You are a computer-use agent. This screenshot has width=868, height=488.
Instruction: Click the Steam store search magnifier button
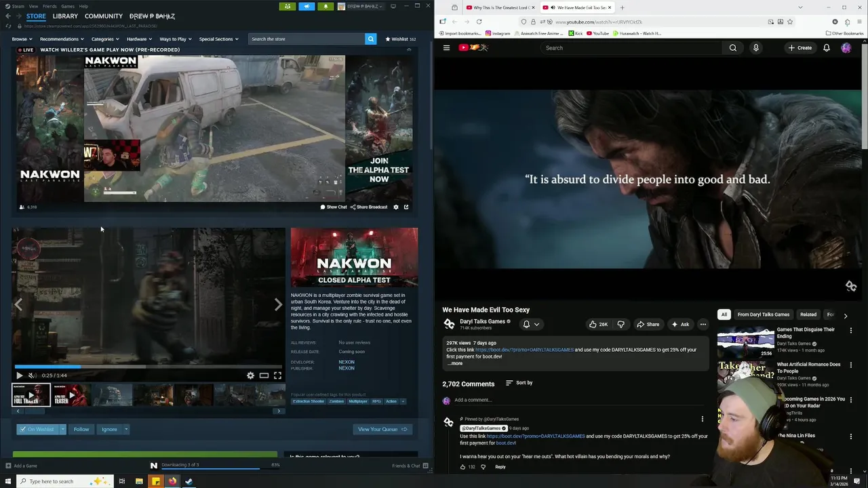pyautogui.click(x=370, y=39)
